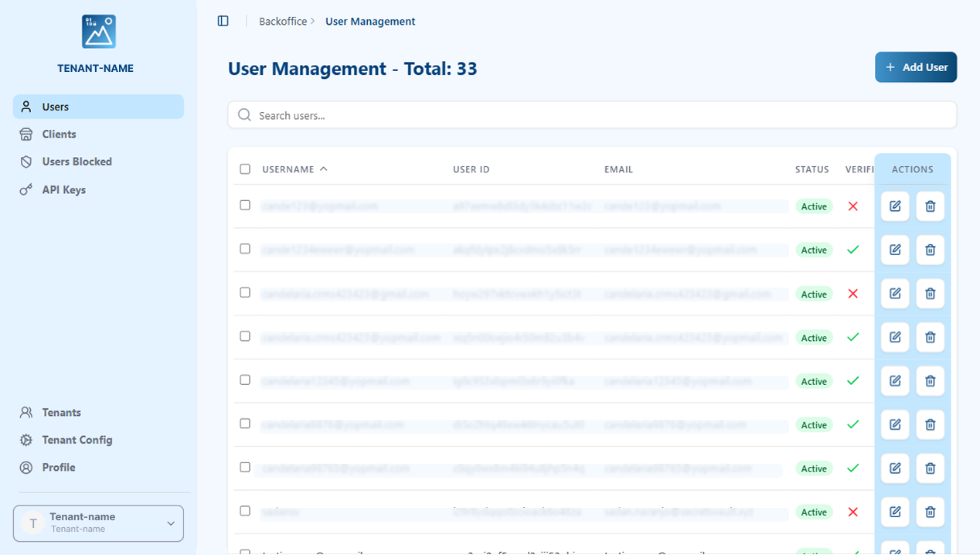The width and height of the screenshot is (980, 555).
Task: Open the API Keys key icon
Action: (x=26, y=189)
